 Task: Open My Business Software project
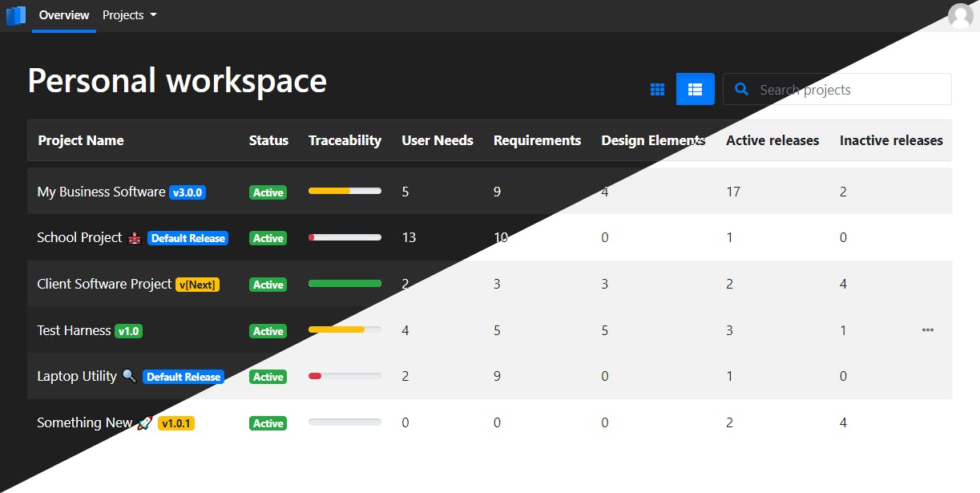pos(101,192)
